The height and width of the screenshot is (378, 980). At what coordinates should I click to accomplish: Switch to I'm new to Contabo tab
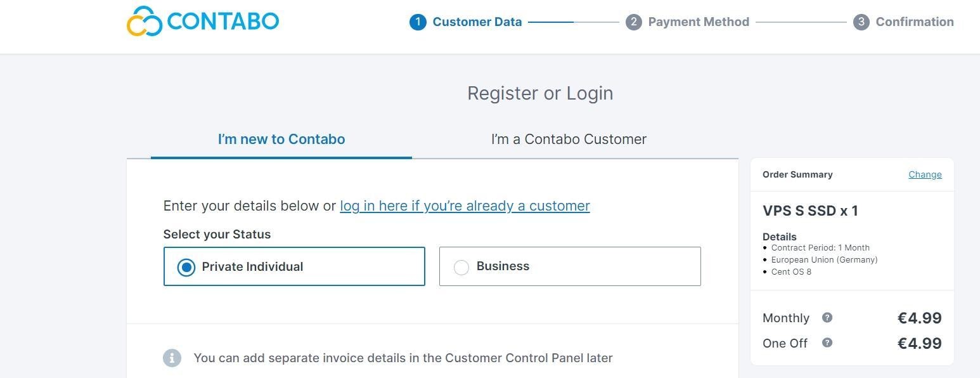coord(281,140)
